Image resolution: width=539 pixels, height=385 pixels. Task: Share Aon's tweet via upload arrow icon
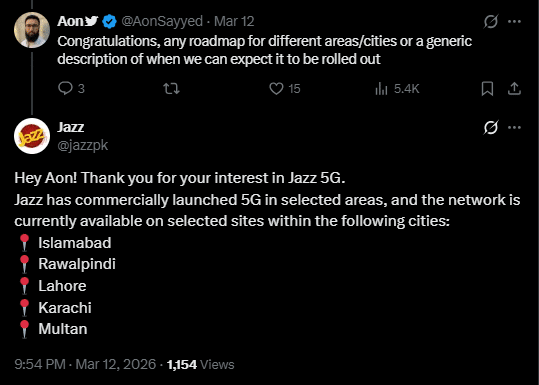[514, 89]
